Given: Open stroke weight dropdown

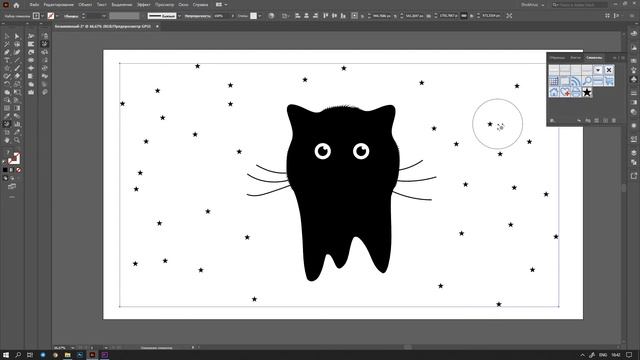Looking at the screenshot, I should coord(104,16).
